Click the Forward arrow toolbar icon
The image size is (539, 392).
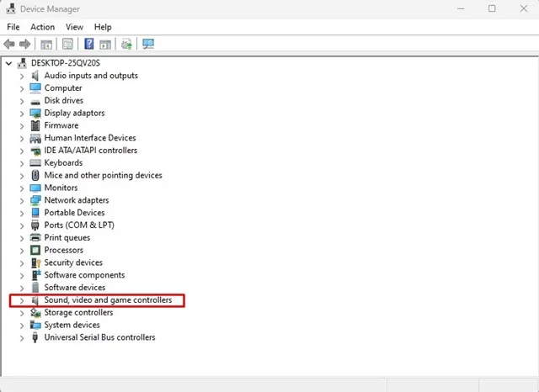tap(24, 44)
